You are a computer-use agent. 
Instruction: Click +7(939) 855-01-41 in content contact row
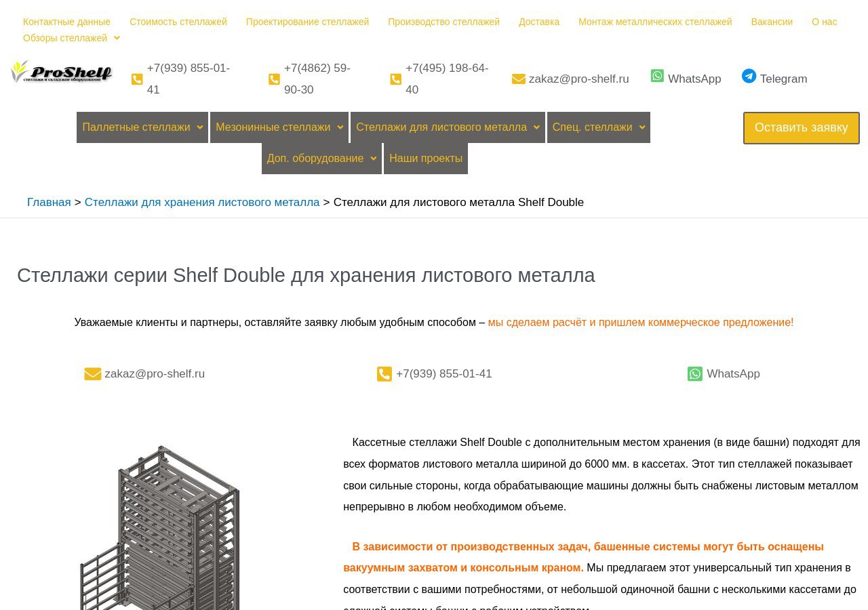pyautogui.click(x=444, y=374)
